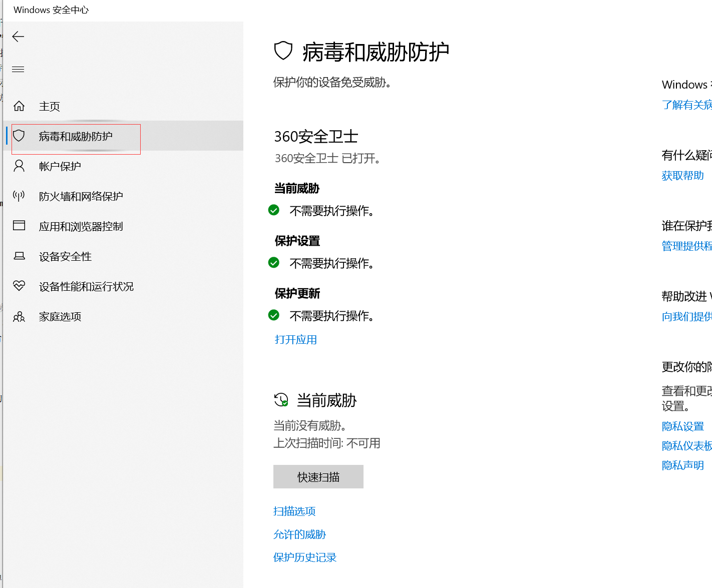712x588 pixels.
Task: Open the 主页 navigation item
Action: [x=50, y=107]
